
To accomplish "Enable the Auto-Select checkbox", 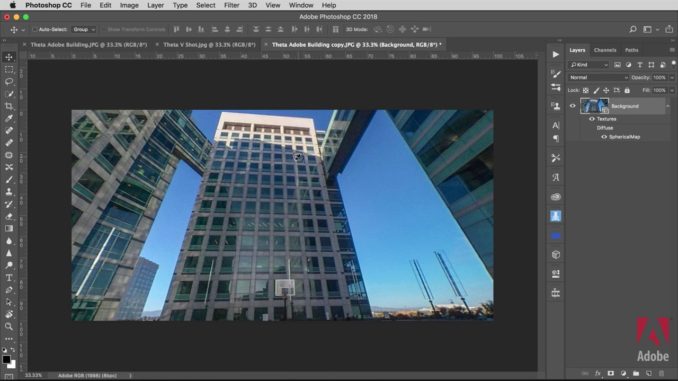I will (x=35, y=29).
